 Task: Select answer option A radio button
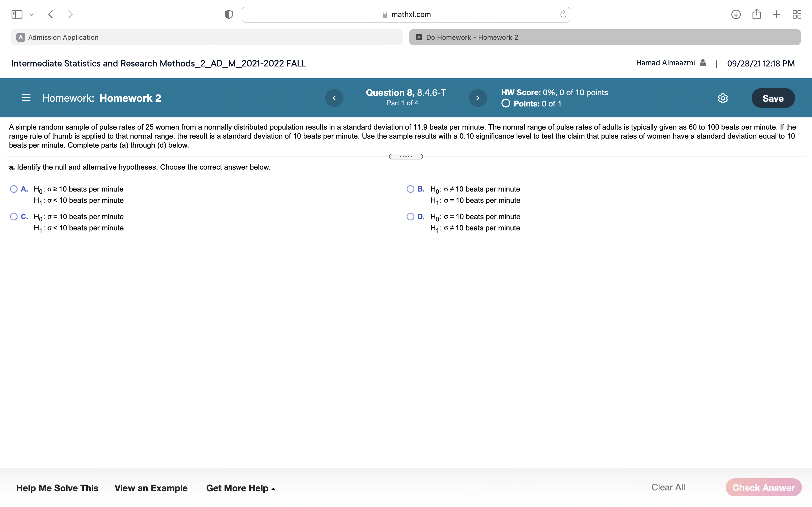[14, 189]
